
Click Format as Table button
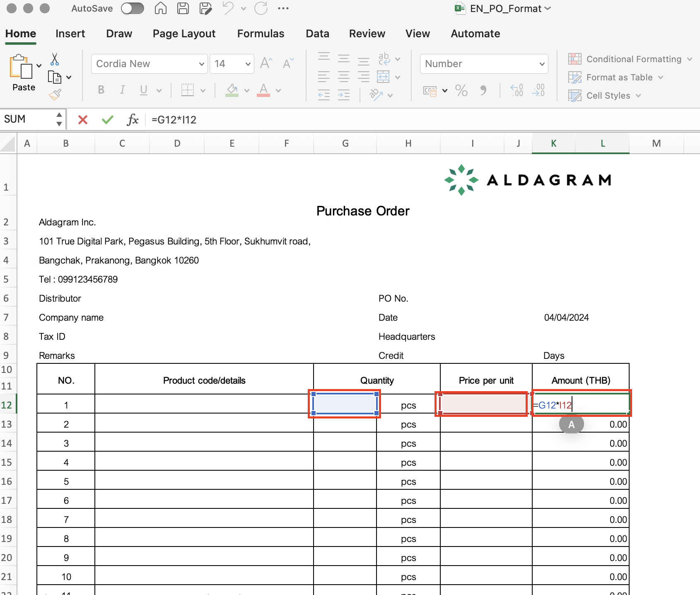619,77
